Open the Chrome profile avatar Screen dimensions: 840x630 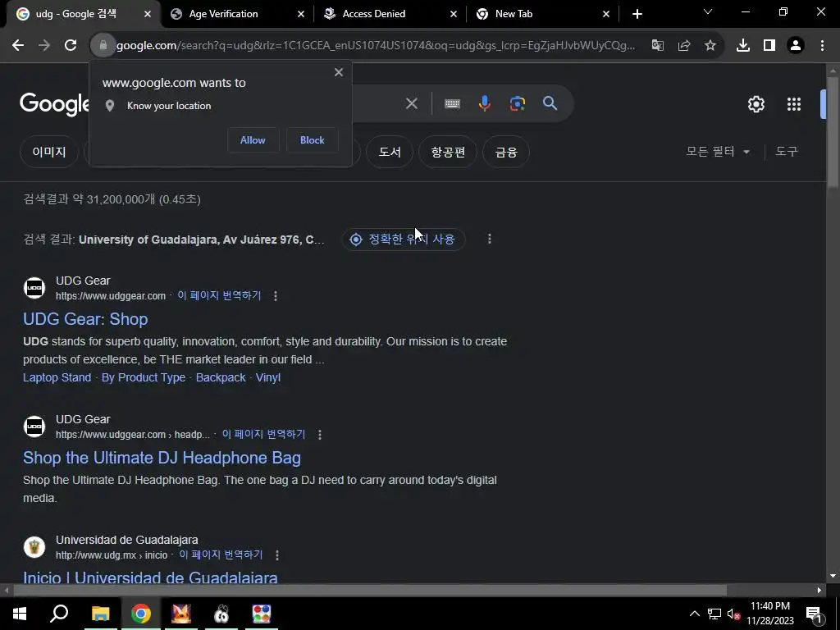pos(796,46)
